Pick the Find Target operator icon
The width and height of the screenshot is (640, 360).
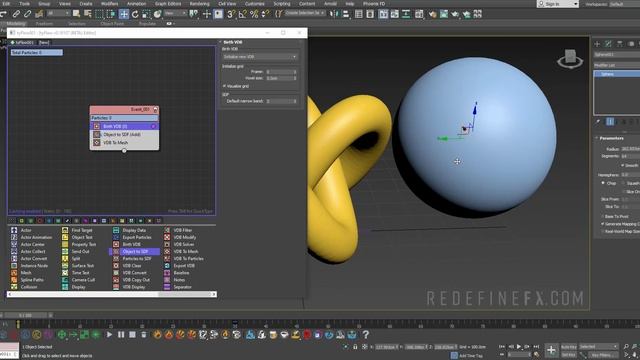coord(65,230)
